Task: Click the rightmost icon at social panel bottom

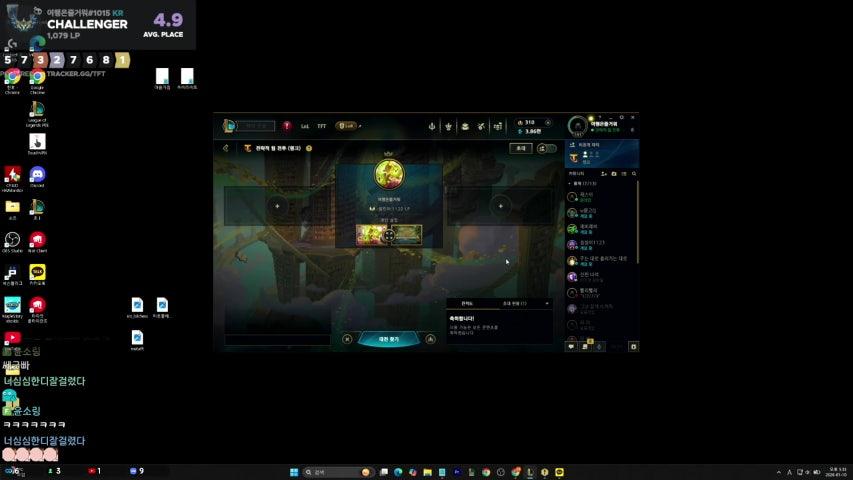Action: point(633,347)
